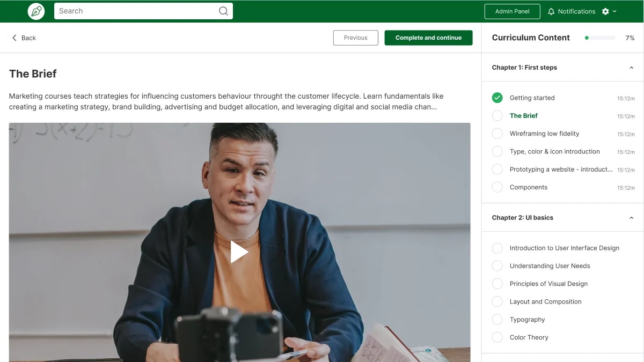Open The Brief lesson in curriculum
Screen dimensions: 644x362
524,115
